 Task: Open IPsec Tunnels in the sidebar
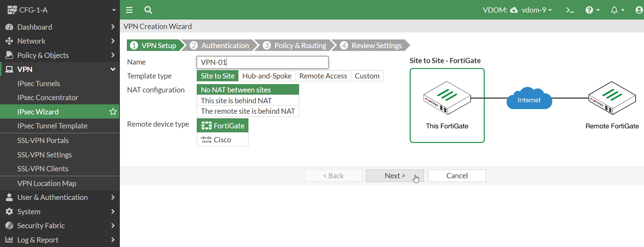pyautogui.click(x=39, y=84)
